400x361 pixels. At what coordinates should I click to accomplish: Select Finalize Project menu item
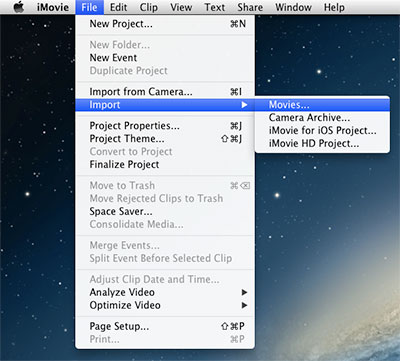(x=165, y=165)
